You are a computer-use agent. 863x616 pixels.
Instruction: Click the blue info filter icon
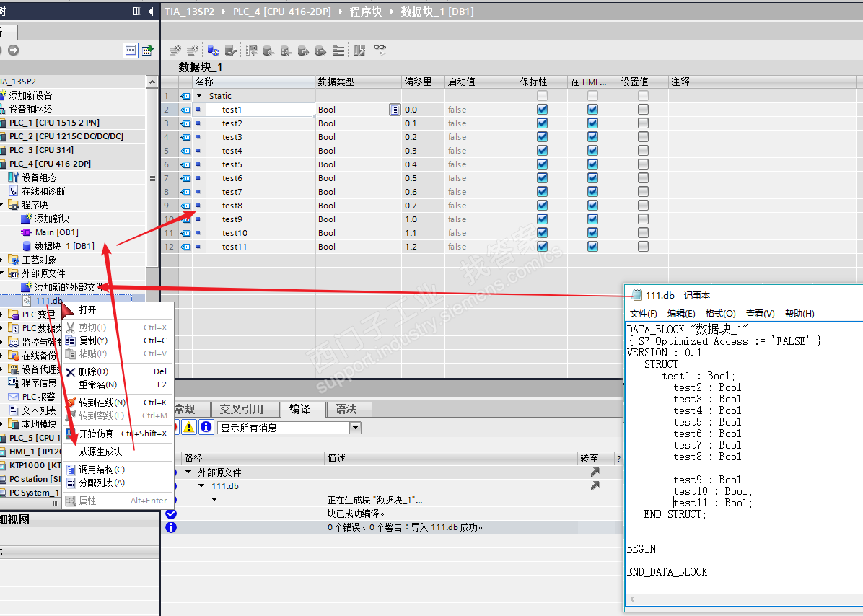(206, 427)
